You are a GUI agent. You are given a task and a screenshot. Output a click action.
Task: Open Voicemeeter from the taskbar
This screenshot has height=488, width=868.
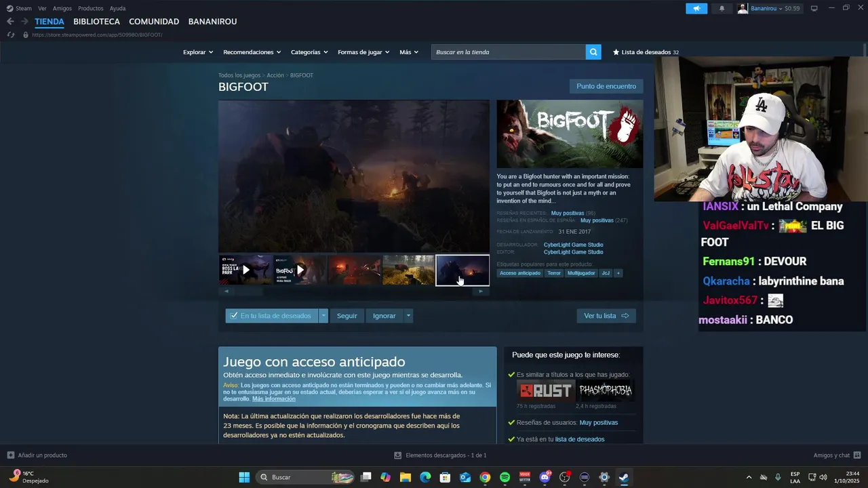click(525, 477)
